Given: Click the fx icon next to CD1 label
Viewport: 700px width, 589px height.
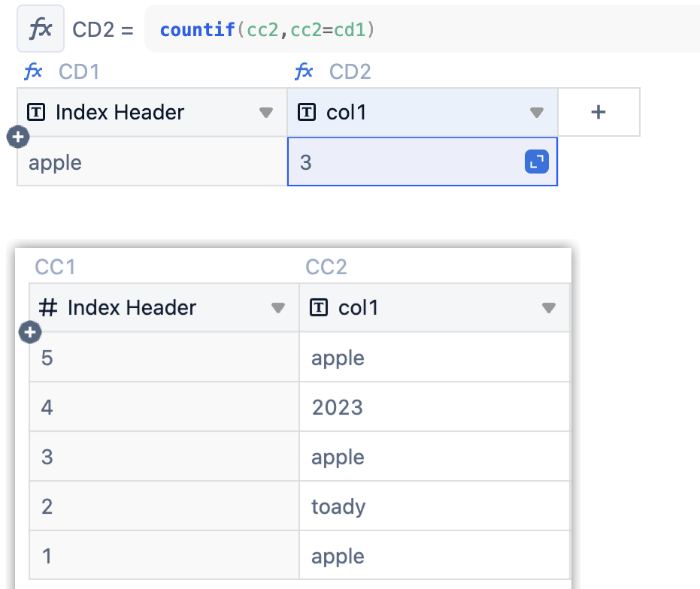Looking at the screenshot, I should (33, 71).
